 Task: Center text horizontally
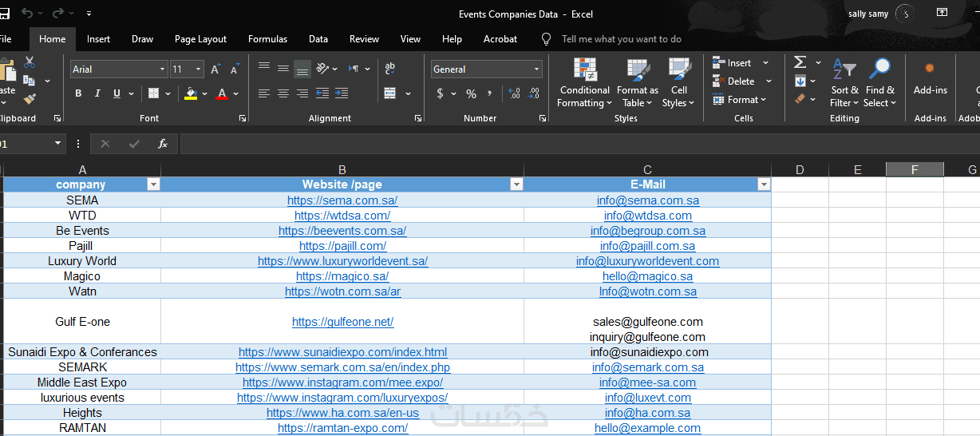pos(283,93)
